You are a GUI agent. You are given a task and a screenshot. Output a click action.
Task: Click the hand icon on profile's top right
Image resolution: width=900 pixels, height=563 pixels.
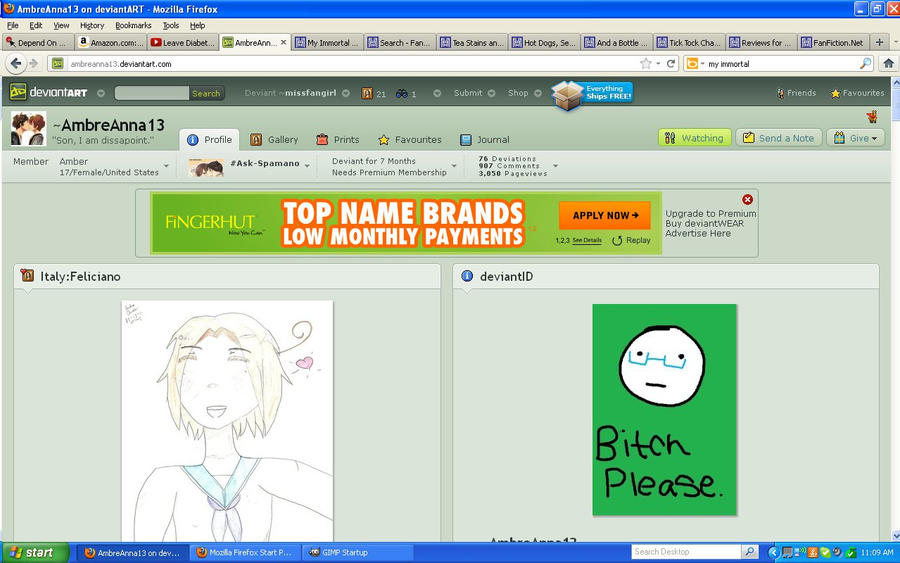872,117
